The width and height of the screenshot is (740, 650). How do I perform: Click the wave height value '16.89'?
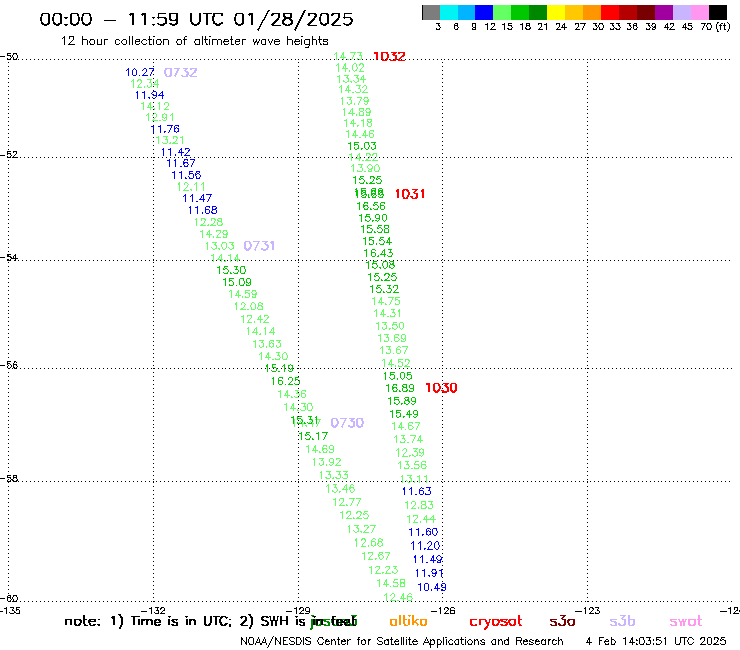coord(400,388)
